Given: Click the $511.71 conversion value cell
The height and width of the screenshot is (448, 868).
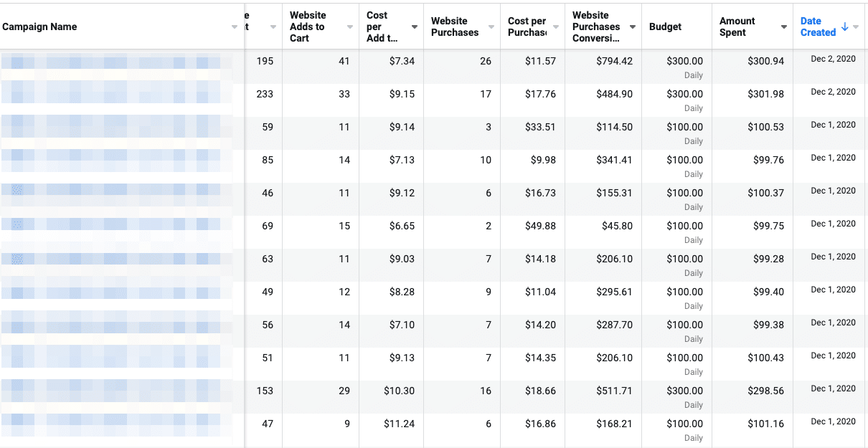Looking at the screenshot, I should tap(614, 391).
